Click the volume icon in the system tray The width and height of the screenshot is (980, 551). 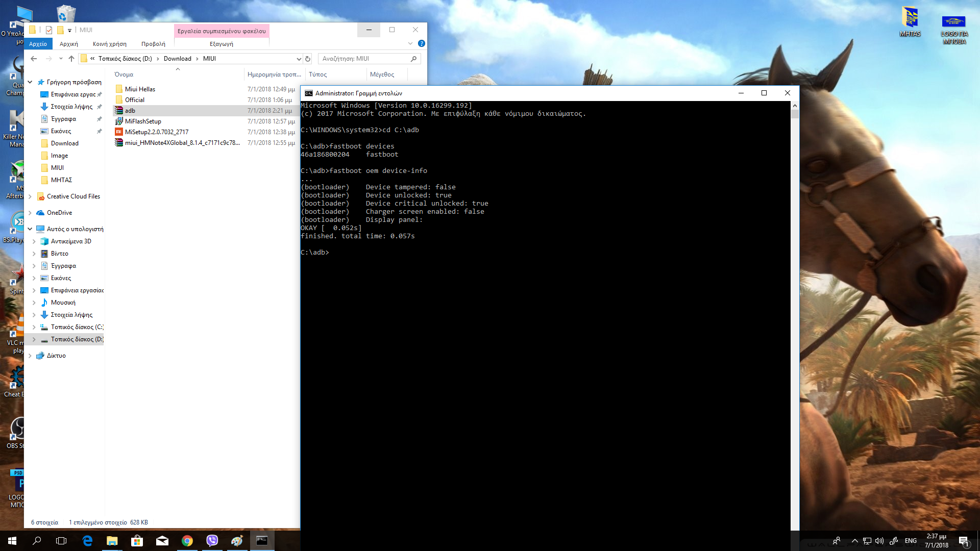pyautogui.click(x=879, y=541)
